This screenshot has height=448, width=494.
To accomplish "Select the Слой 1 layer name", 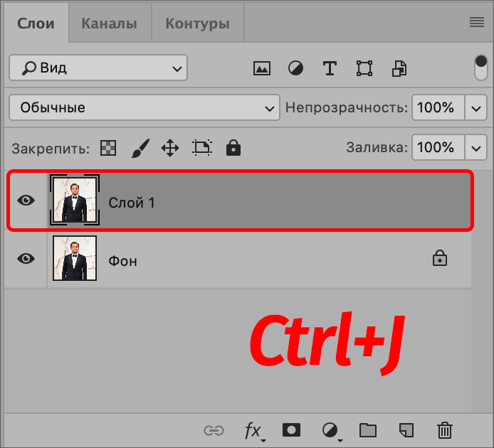I will (132, 203).
